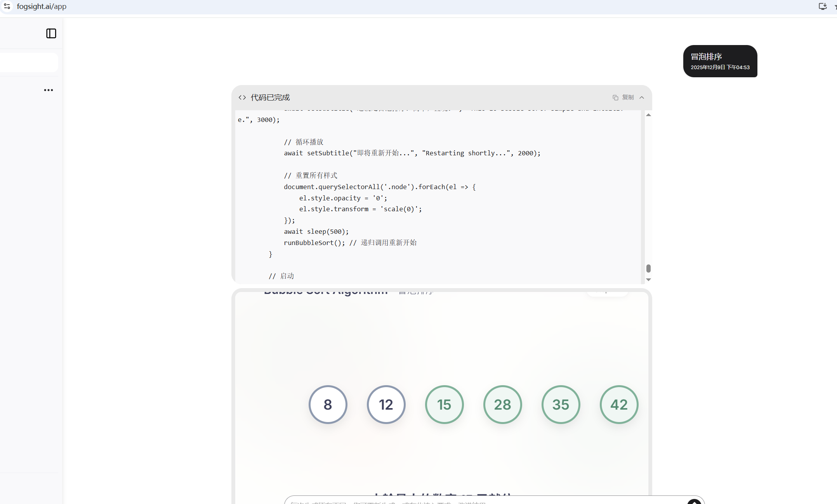
Task: Click the code brackets icon in header
Action: pos(242,97)
